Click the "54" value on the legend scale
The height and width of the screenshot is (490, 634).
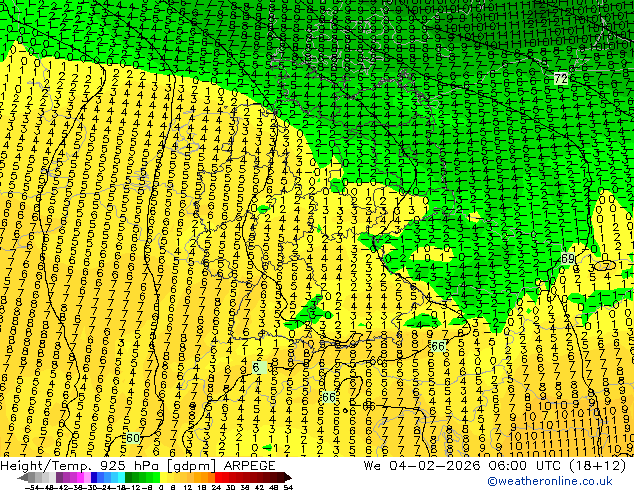click(x=288, y=487)
